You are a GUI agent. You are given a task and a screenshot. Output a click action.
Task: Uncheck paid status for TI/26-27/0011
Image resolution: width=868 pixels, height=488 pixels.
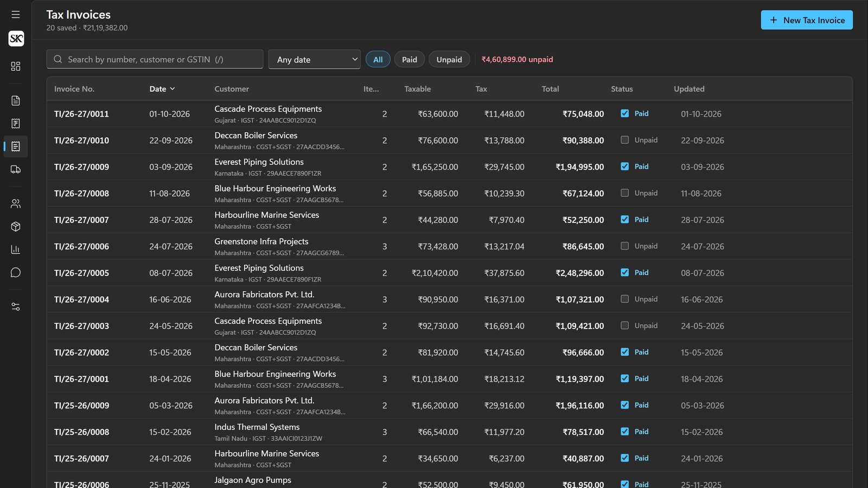625,113
